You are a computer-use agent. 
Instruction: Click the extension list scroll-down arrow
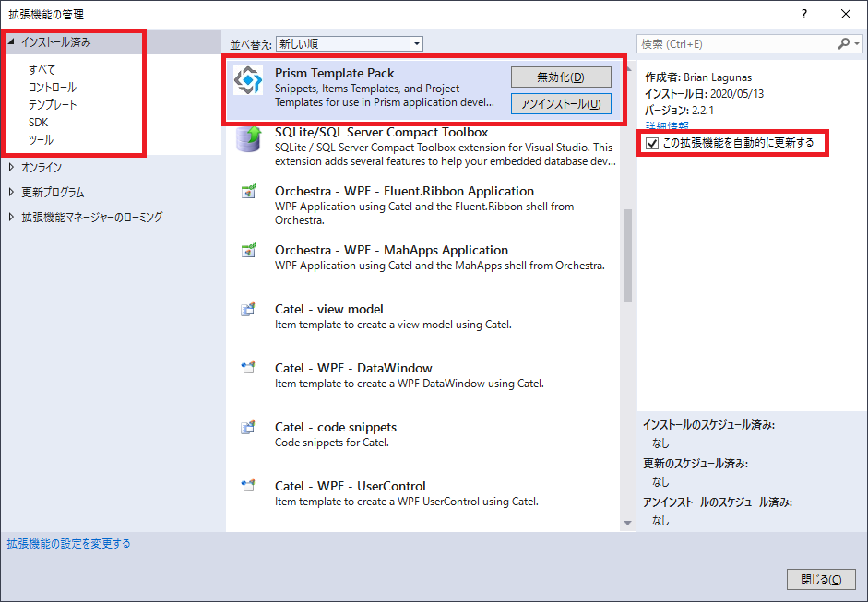pyautogui.click(x=627, y=523)
